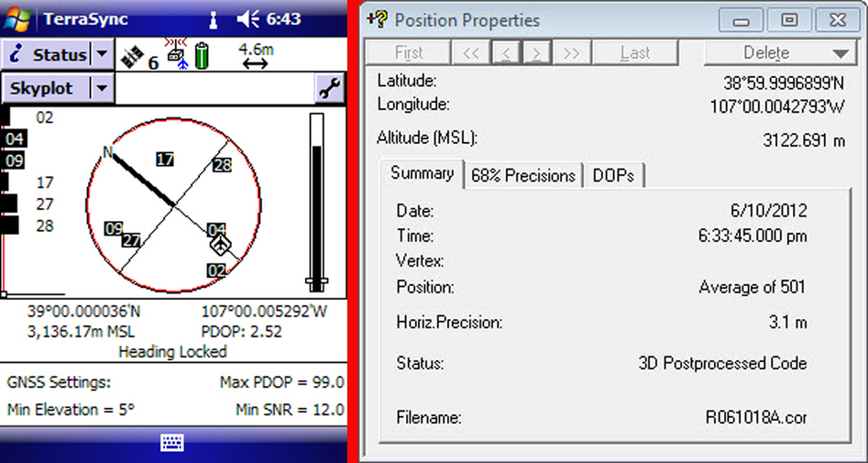The image size is (868, 463).
Task: Tap the Min SNR = 12.0 setting
Action: pos(290,410)
